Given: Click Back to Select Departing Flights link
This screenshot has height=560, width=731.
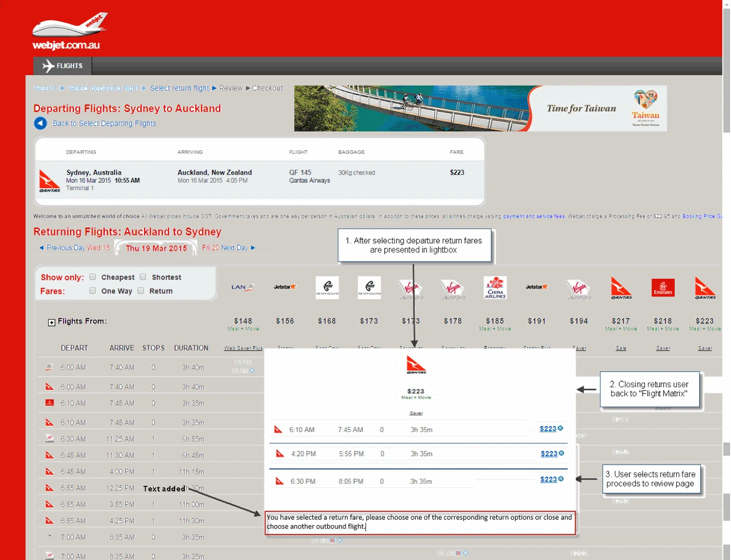Looking at the screenshot, I should (104, 123).
